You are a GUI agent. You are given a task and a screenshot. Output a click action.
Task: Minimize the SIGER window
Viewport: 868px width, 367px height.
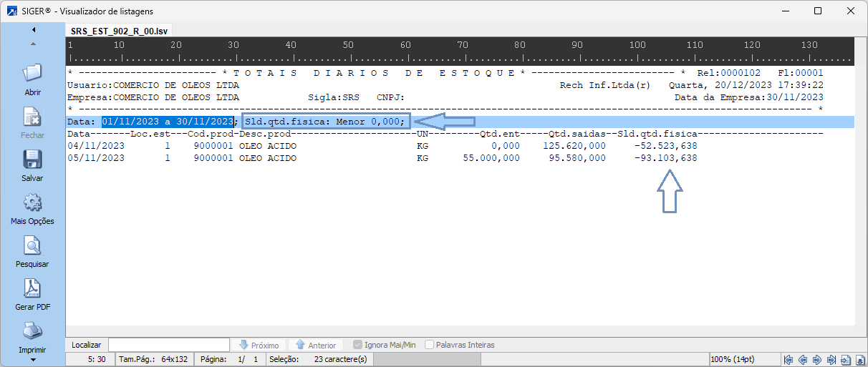tap(786, 11)
